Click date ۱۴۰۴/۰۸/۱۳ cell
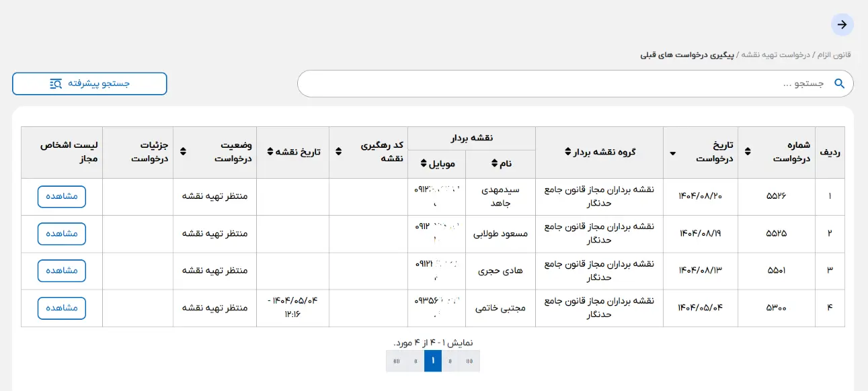The height and width of the screenshot is (391, 868). coord(701,271)
